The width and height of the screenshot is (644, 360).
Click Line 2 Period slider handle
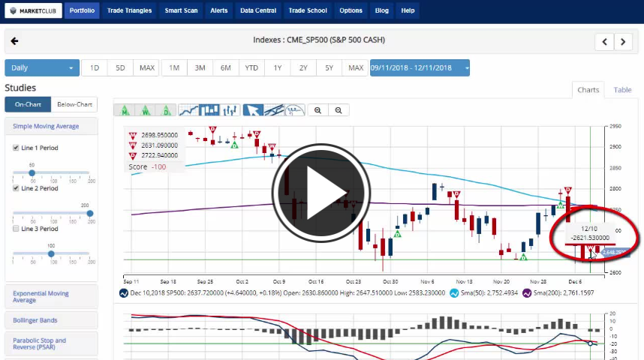(90, 214)
